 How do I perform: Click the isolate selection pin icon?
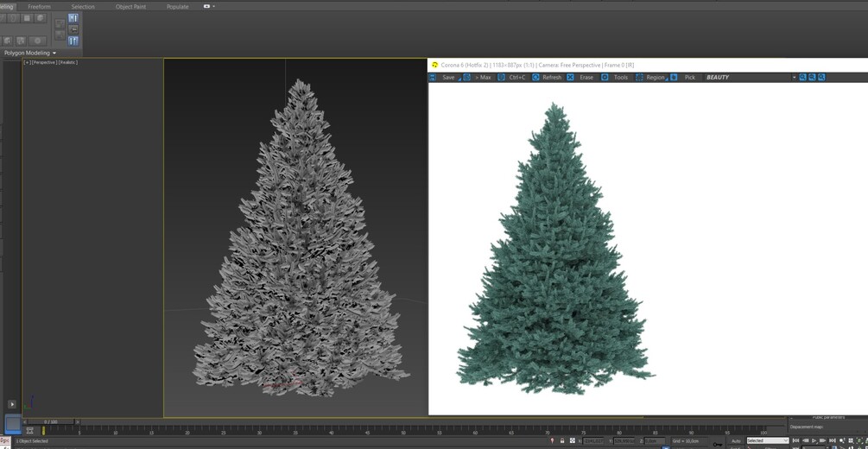click(x=552, y=440)
